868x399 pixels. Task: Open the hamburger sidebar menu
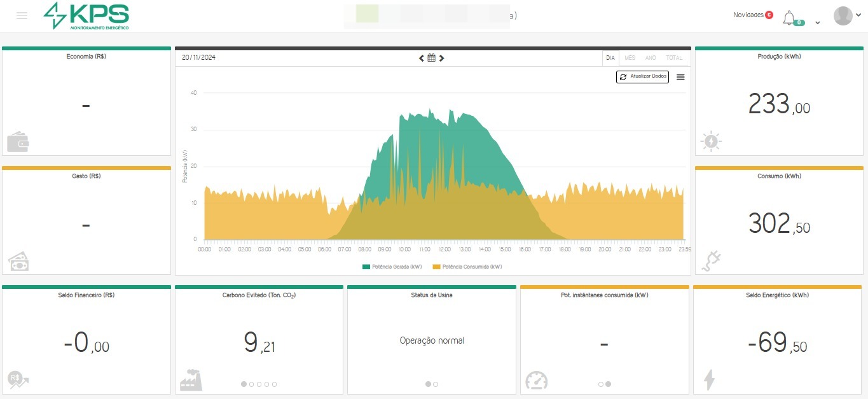[22, 16]
